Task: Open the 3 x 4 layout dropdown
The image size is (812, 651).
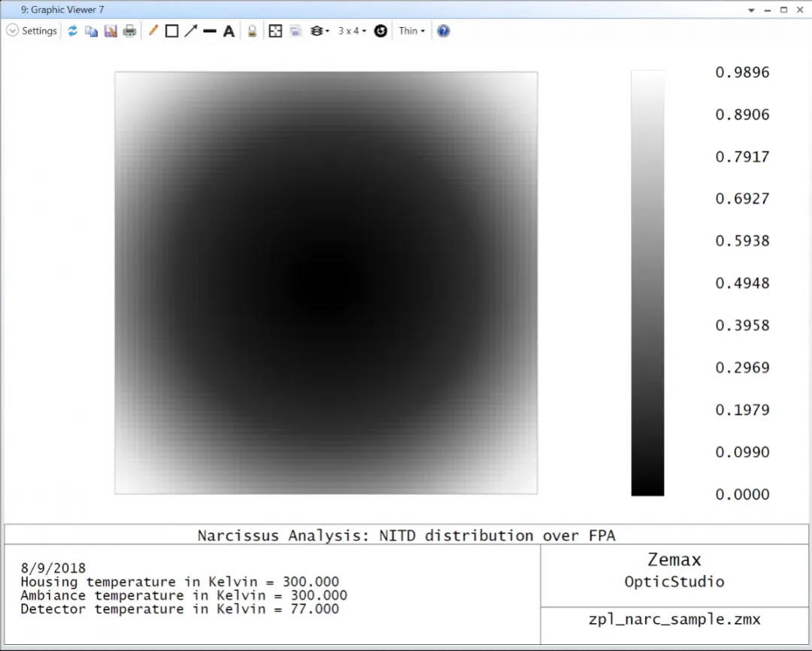Action: (352, 31)
